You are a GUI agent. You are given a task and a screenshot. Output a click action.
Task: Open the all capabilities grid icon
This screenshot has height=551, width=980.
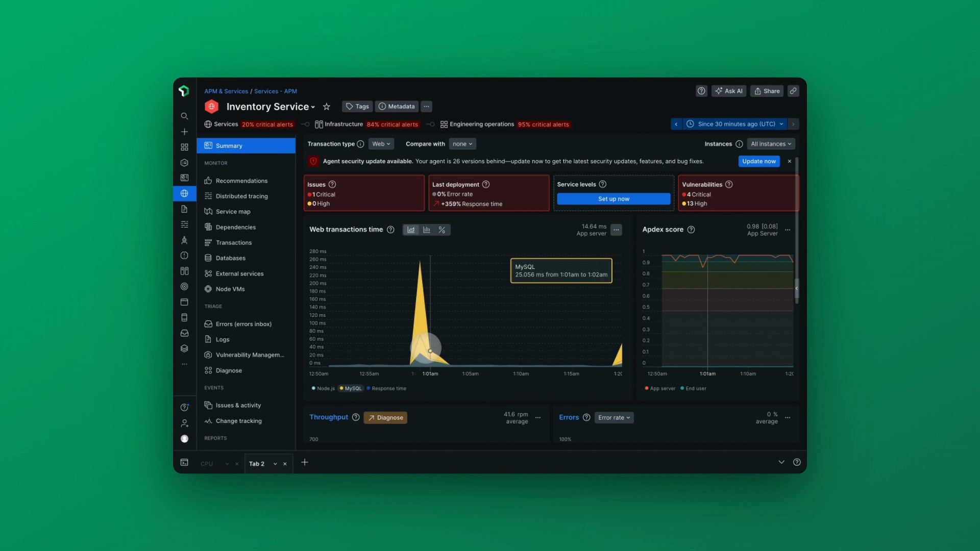[184, 147]
